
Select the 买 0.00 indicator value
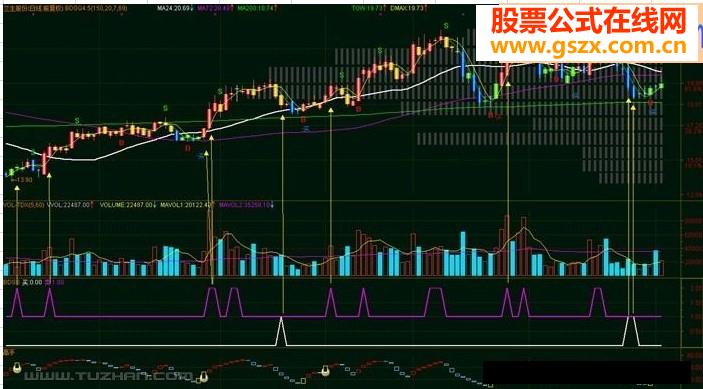[31, 282]
